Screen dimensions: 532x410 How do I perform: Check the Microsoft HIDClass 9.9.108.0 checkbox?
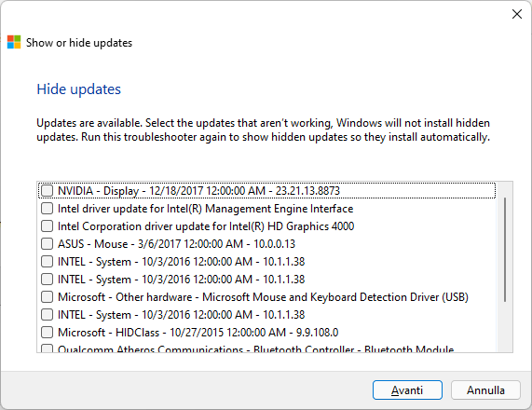click(x=48, y=332)
